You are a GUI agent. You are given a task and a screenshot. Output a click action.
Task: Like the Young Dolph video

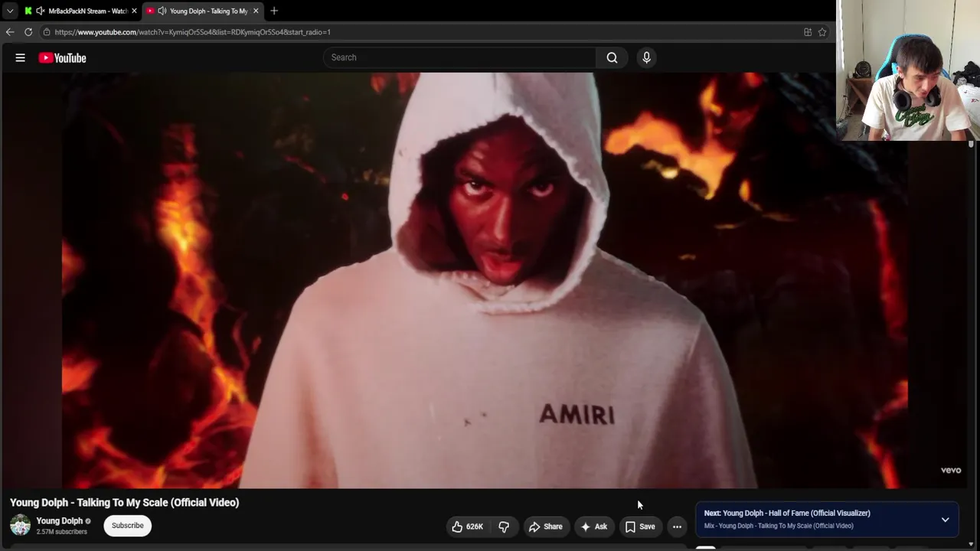(x=467, y=527)
